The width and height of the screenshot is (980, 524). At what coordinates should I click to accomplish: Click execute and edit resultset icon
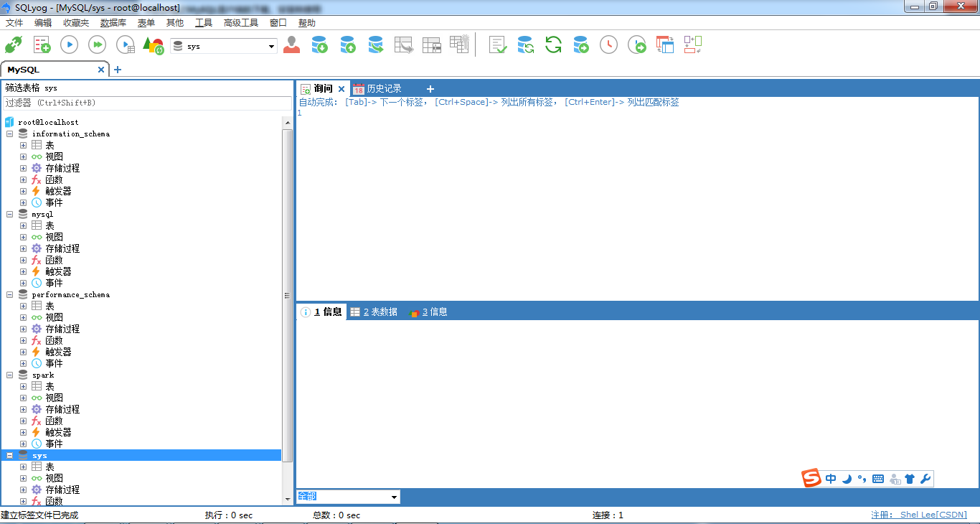[x=126, y=45]
